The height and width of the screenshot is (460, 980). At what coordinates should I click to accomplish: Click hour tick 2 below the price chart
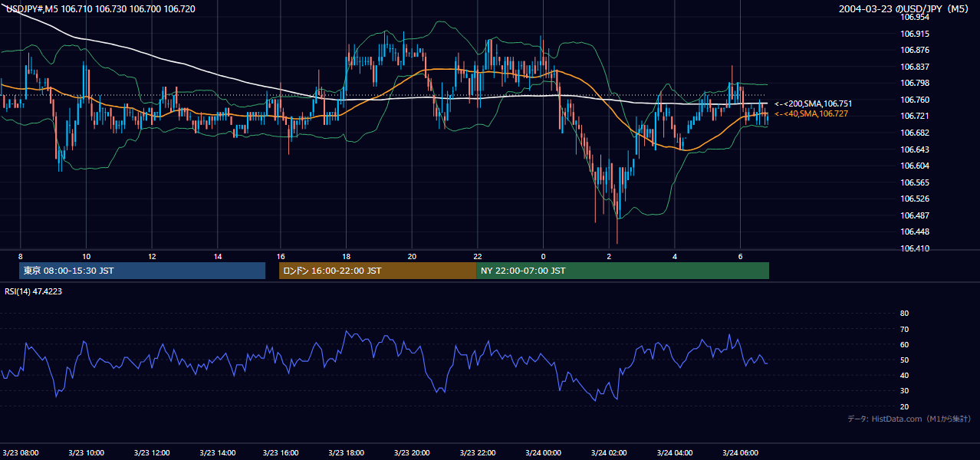pyautogui.click(x=609, y=256)
